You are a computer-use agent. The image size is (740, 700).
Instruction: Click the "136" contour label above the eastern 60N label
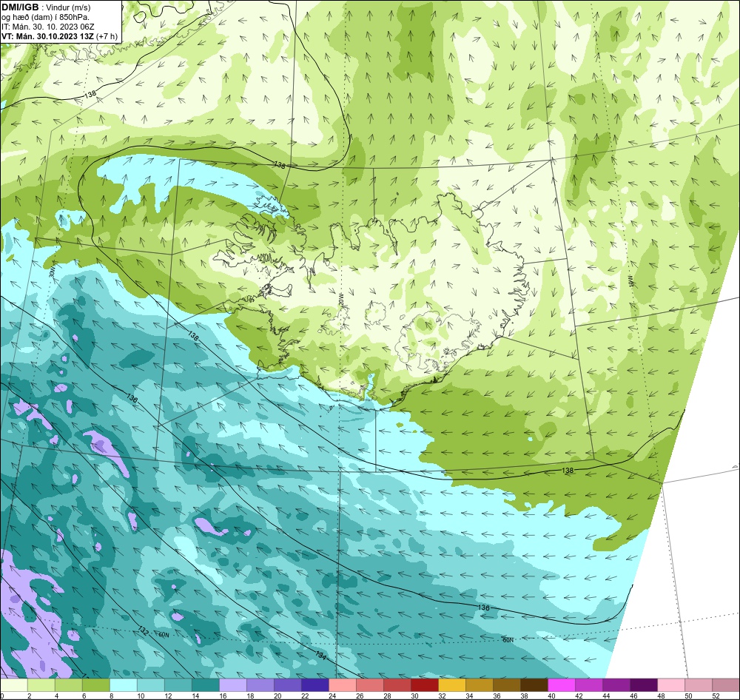point(484,608)
